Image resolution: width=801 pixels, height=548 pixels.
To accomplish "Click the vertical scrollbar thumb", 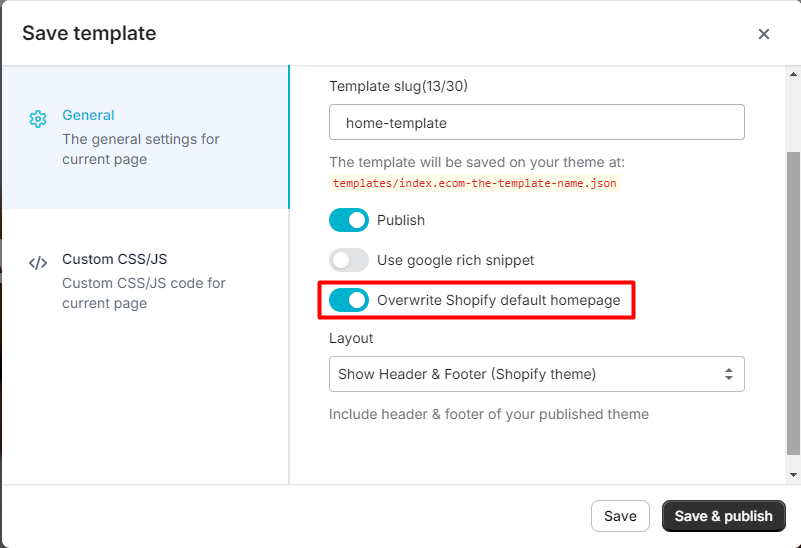I will pyautogui.click(x=794, y=300).
